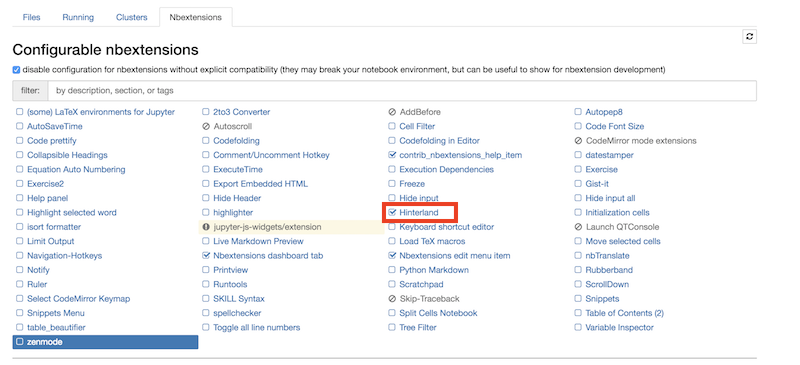This screenshot has height=365, width=800.
Task: Click the warning icon beside jupyter-js-widgets/extension
Action: coord(206,227)
